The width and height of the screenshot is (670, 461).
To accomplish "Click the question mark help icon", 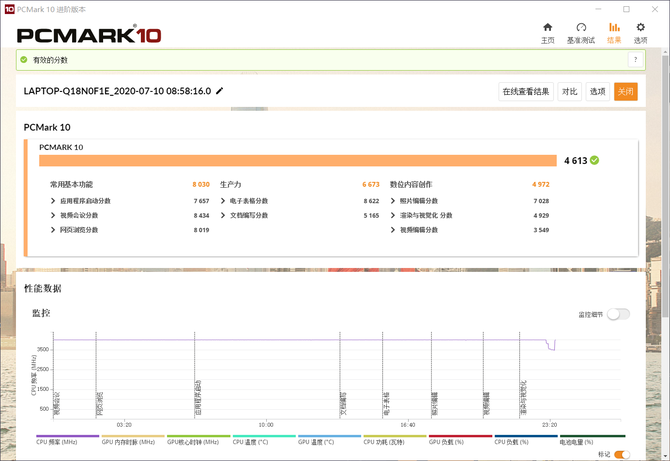I will [x=632, y=60].
